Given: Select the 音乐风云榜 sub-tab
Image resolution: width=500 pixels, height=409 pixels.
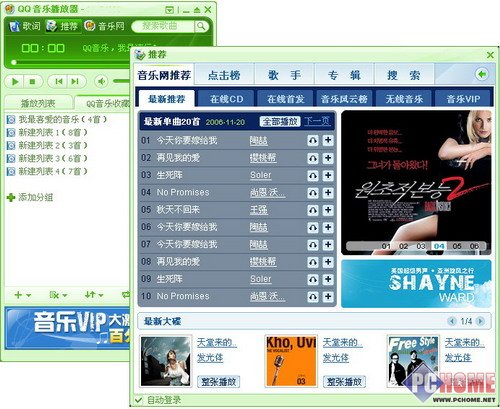Looking at the screenshot, I should 344,99.
